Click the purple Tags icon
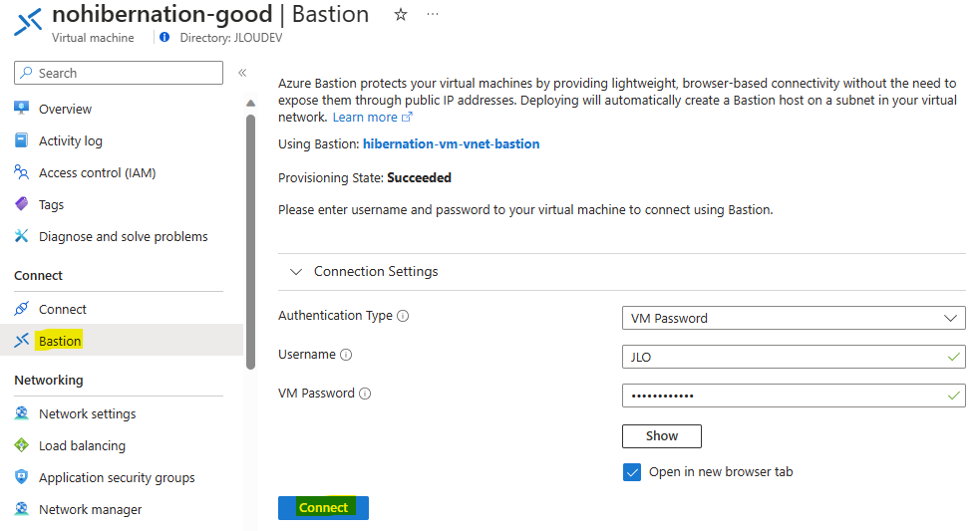 [22, 203]
